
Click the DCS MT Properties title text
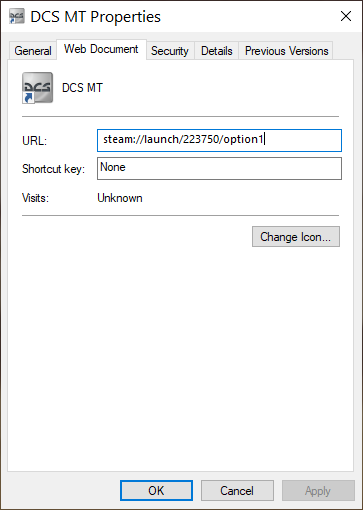(96, 17)
